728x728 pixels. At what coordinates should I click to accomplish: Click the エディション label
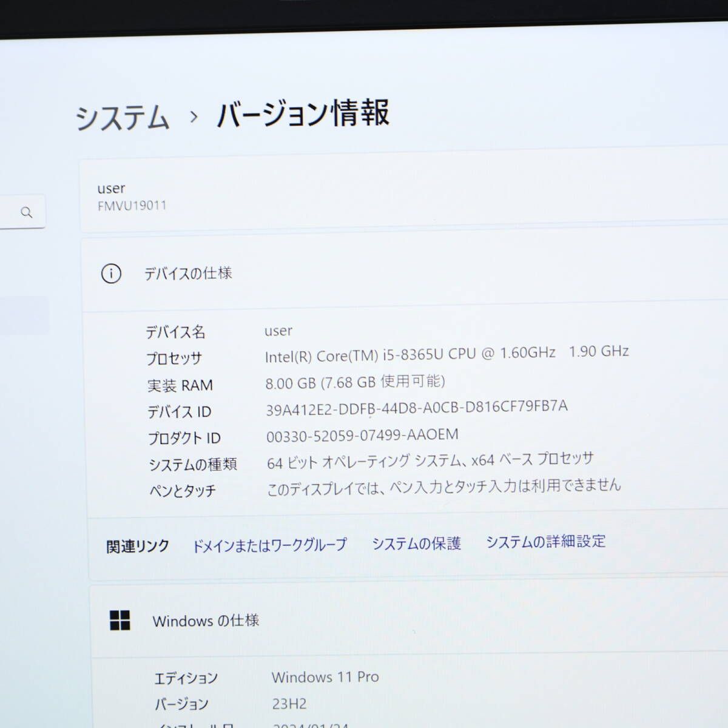186,678
